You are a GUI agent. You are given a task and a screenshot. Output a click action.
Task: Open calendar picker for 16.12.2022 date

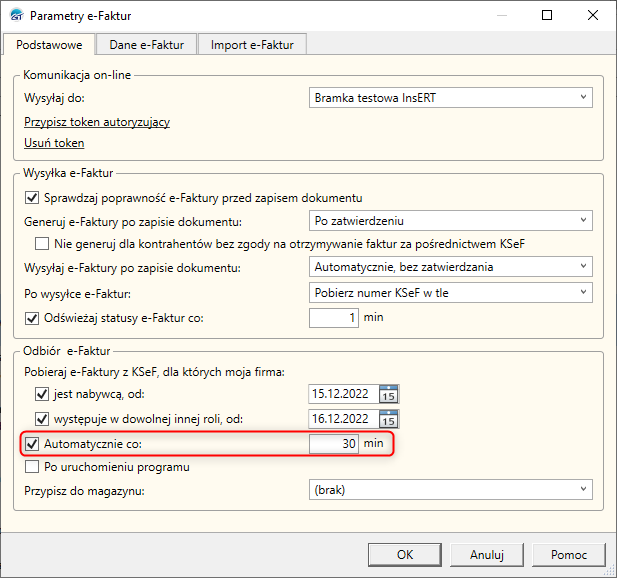coord(390,419)
